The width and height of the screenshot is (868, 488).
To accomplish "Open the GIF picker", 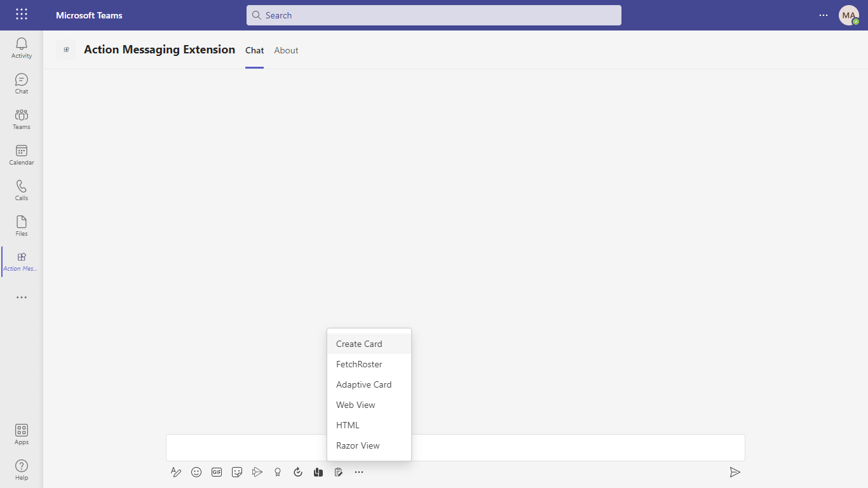I will (x=217, y=472).
